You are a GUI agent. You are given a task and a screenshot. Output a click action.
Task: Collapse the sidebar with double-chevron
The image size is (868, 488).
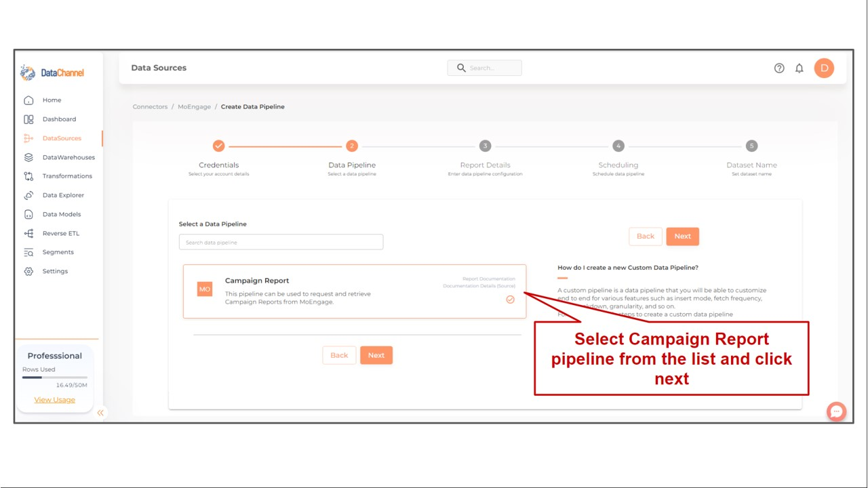[100, 413]
